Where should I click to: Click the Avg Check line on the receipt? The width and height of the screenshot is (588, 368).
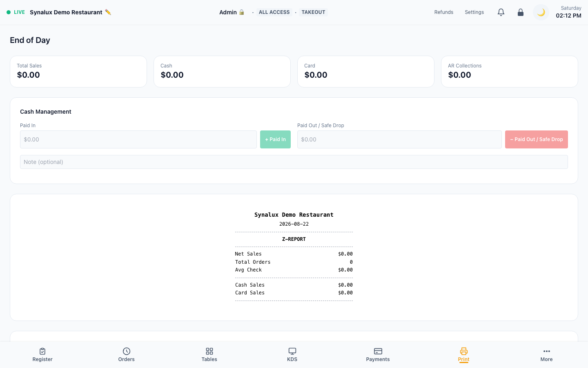[294, 270]
